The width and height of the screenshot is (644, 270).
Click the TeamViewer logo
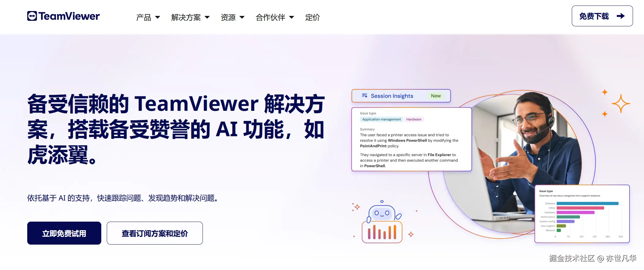[x=63, y=16]
